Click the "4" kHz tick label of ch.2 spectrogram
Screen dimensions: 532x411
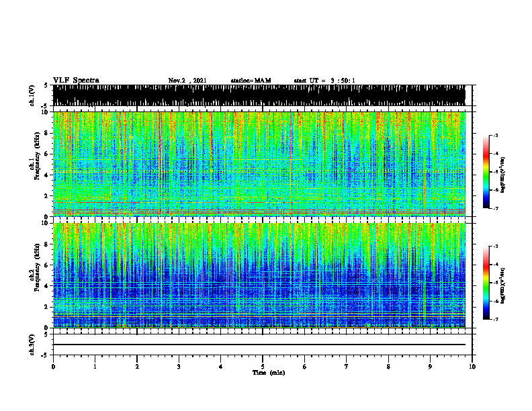tap(47, 286)
